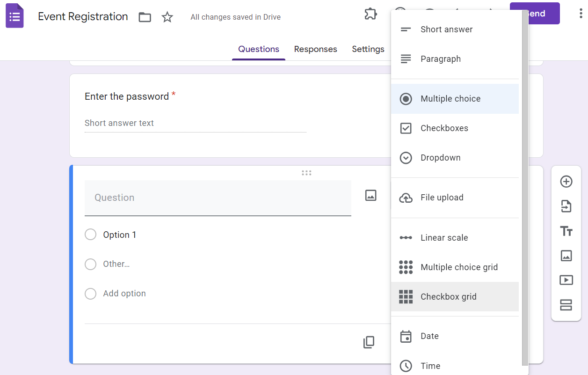Choose Short answer question type
The width and height of the screenshot is (588, 375).
tap(455, 29)
